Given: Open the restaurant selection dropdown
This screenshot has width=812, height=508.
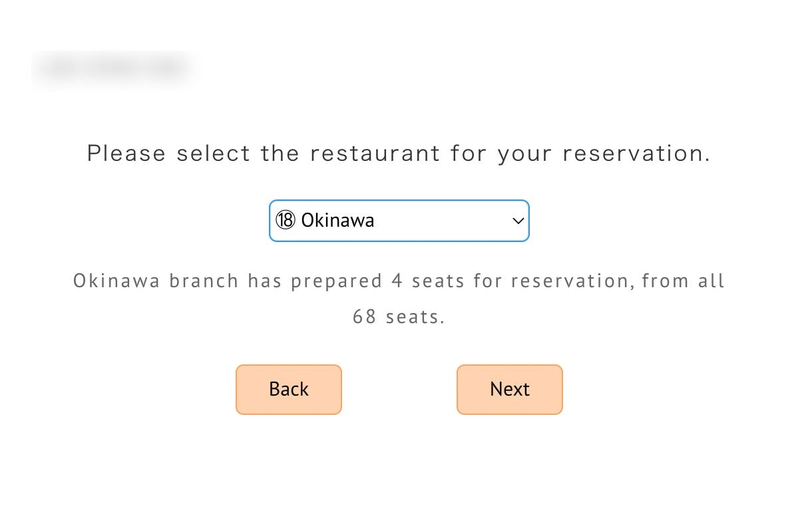Looking at the screenshot, I should coord(399,221).
